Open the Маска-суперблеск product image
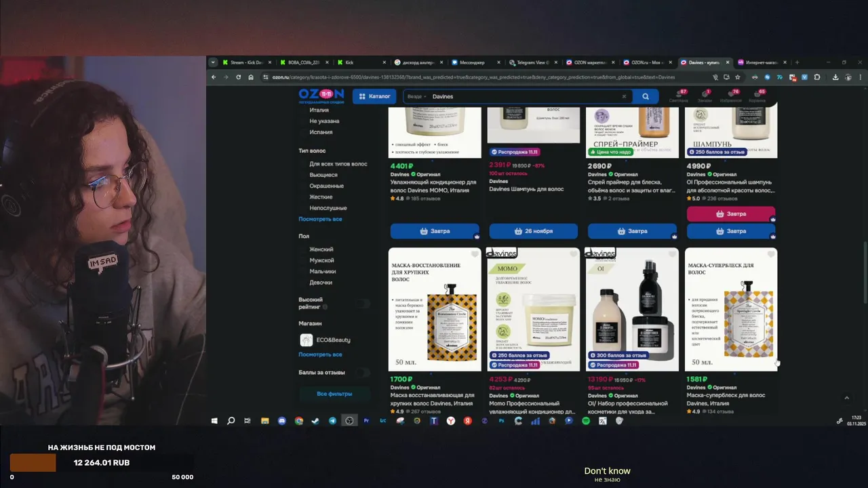 pyautogui.click(x=731, y=309)
